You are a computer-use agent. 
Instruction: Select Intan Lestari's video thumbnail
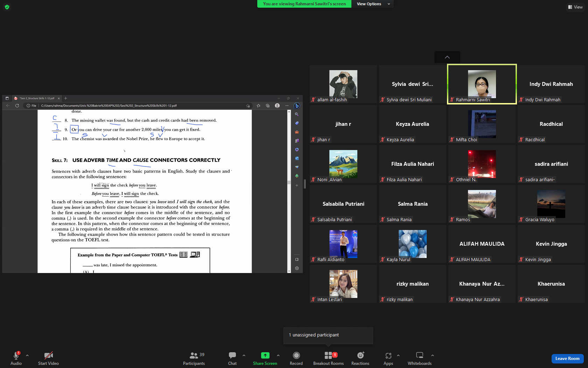(343, 284)
